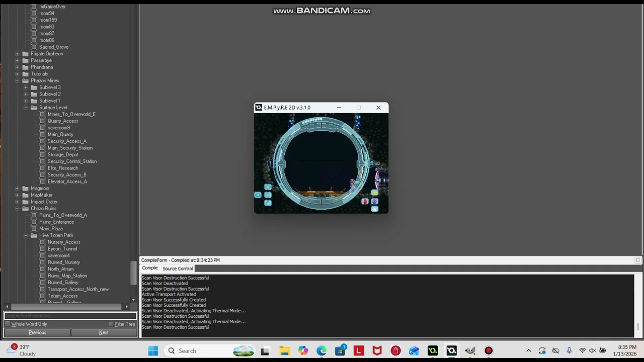The width and height of the screenshot is (644, 362).
Task: Enable the Whole Word Only checkbox
Action: [8, 324]
